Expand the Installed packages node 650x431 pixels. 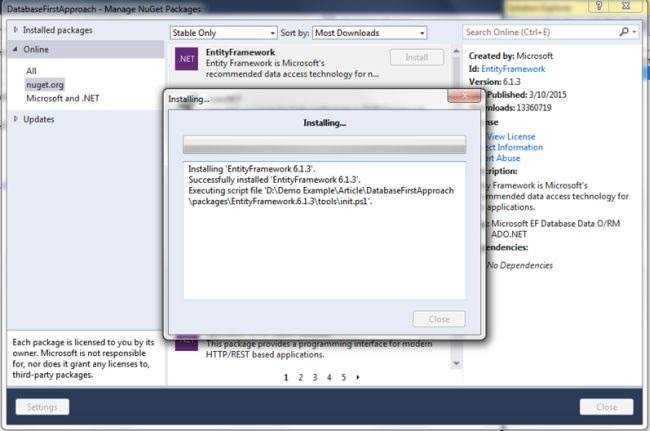click(x=16, y=30)
